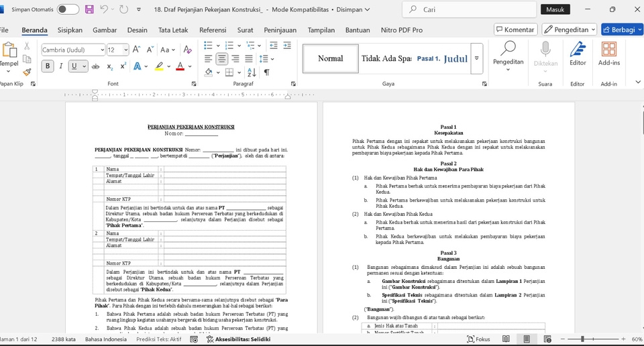Open the Peninjauan tab
The height and width of the screenshot is (346, 644).
280,30
